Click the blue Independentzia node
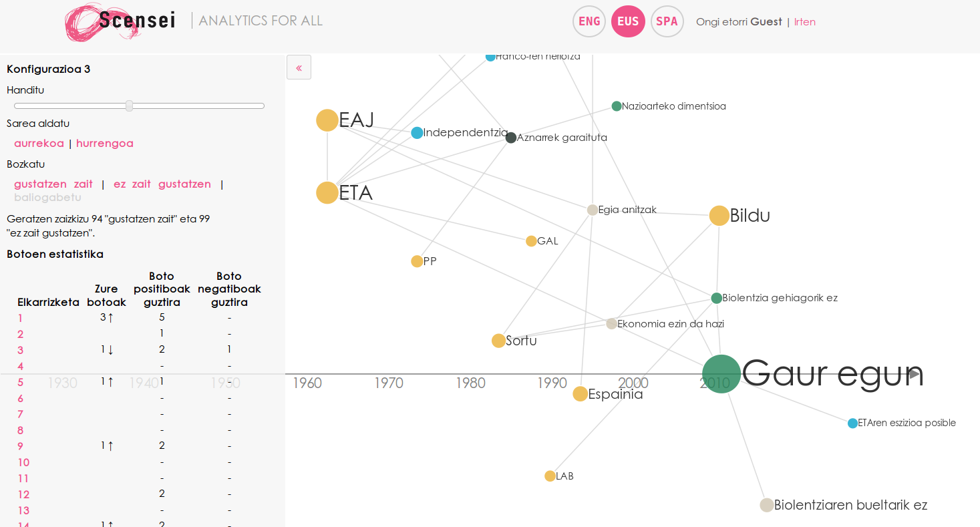 (417, 133)
